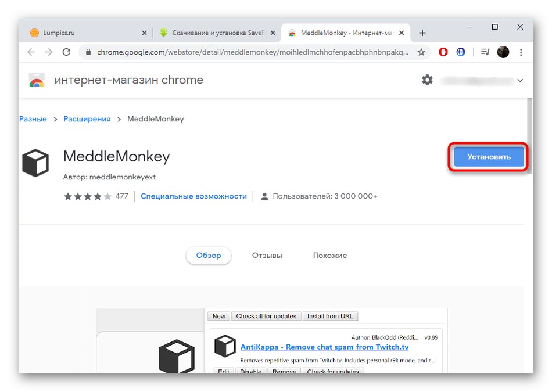
Task: Open media control playlist icon
Action: click(x=485, y=52)
